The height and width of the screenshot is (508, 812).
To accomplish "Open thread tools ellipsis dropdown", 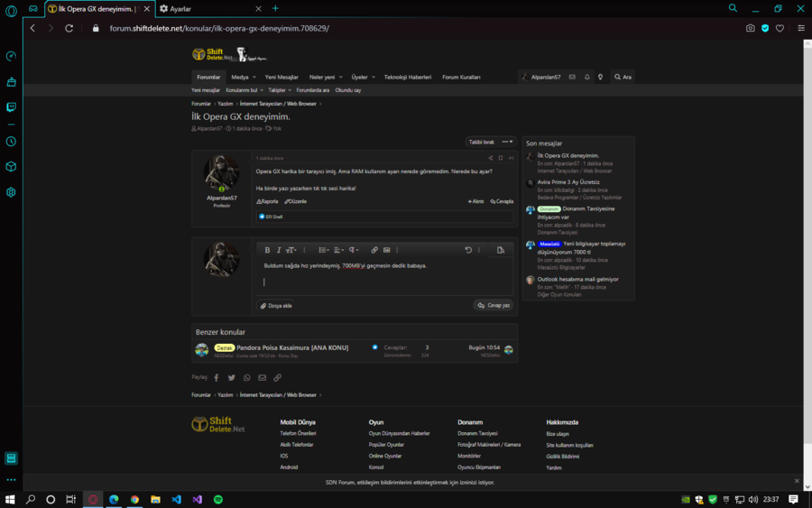I will pyautogui.click(x=507, y=142).
